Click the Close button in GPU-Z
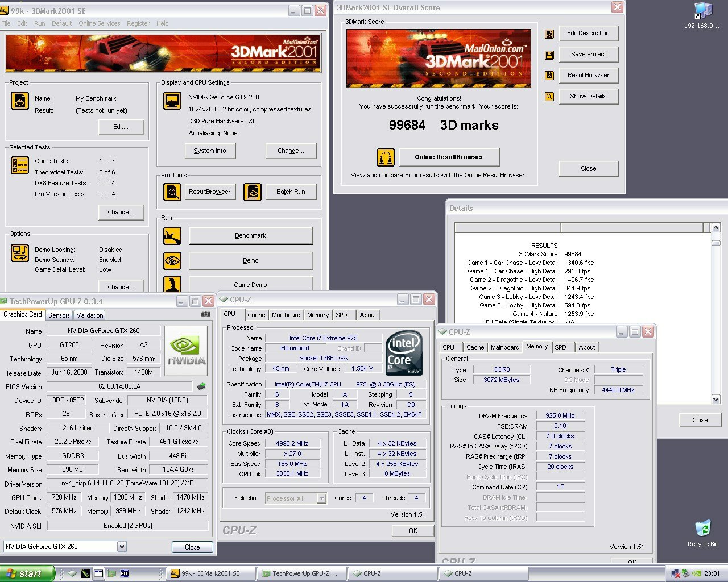This screenshot has height=582, width=728. [192, 547]
